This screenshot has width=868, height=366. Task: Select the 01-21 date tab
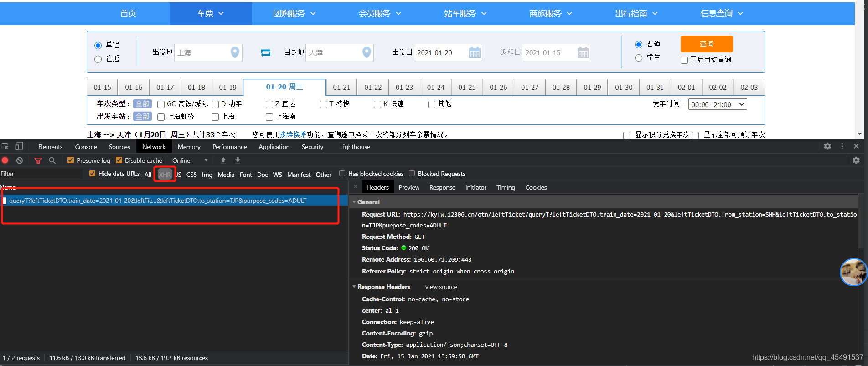(341, 87)
